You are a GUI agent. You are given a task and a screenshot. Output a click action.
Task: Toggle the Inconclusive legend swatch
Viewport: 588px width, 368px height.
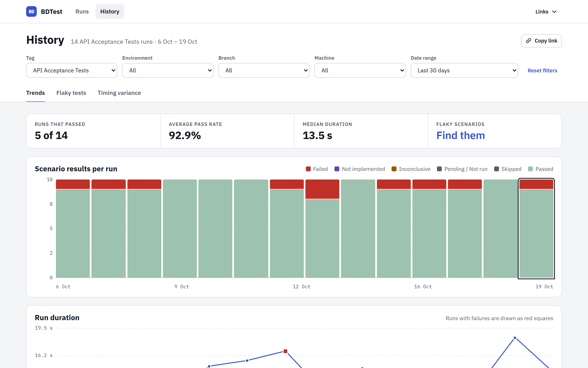[394, 169]
